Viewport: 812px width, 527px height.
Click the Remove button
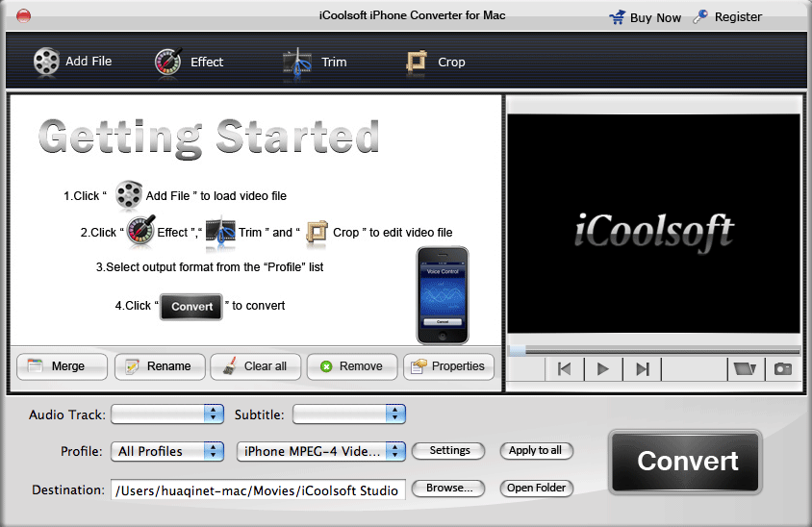tap(352, 366)
